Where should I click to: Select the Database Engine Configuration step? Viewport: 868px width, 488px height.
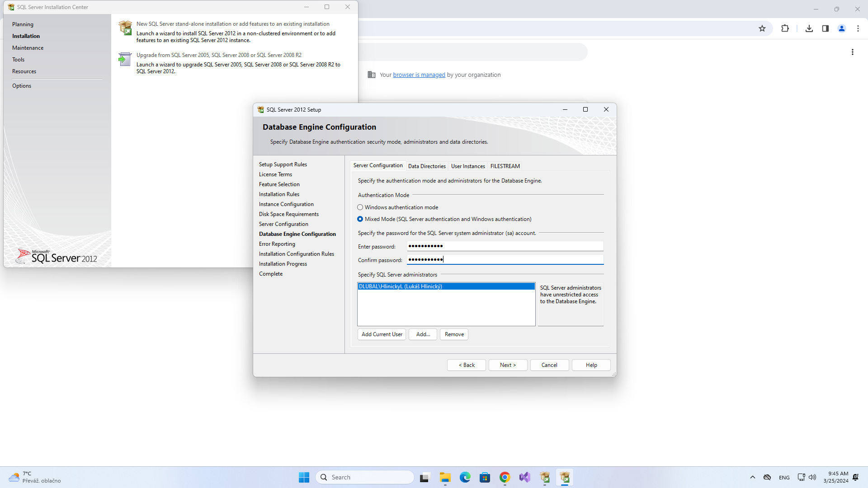coord(297,234)
